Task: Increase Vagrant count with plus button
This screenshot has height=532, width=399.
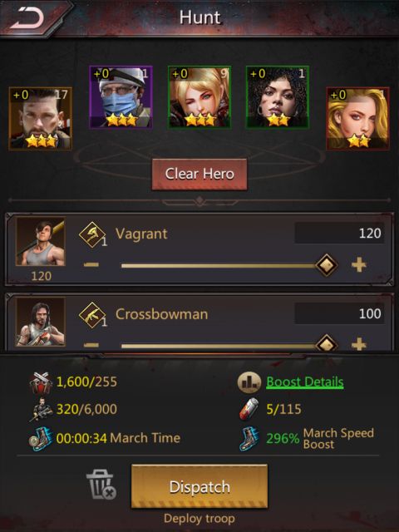Action: point(359,264)
